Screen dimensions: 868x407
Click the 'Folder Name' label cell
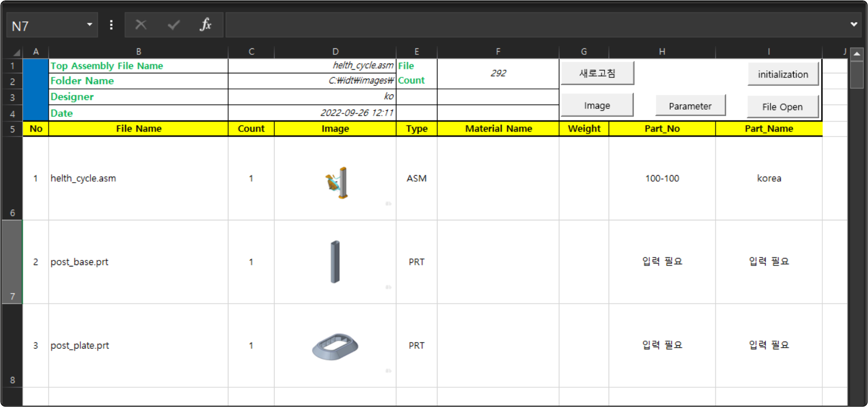click(138, 81)
